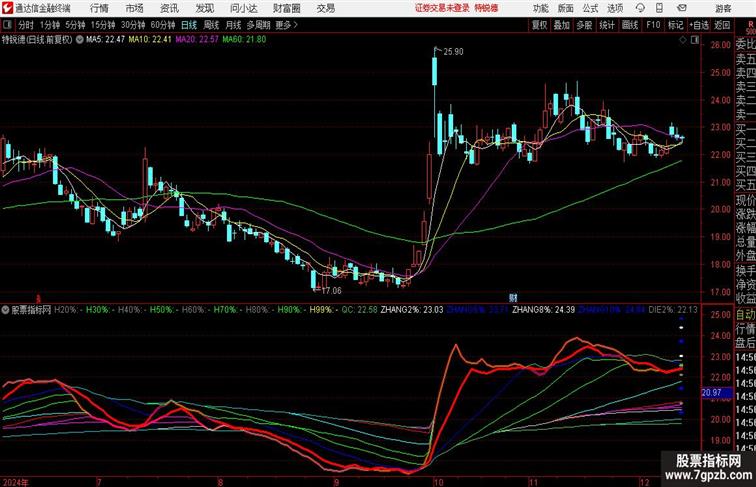
Task: Click the 返回 back button
Action: click(x=722, y=25)
